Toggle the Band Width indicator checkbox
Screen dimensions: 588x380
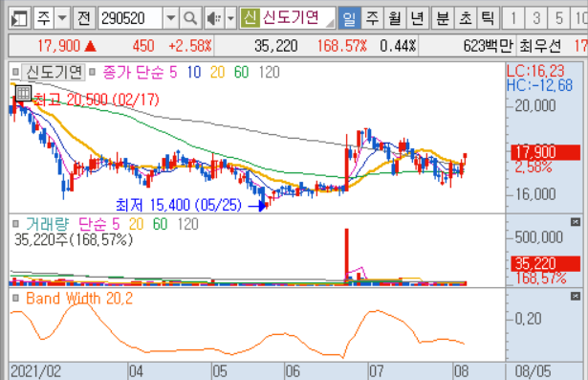(15, 298)
